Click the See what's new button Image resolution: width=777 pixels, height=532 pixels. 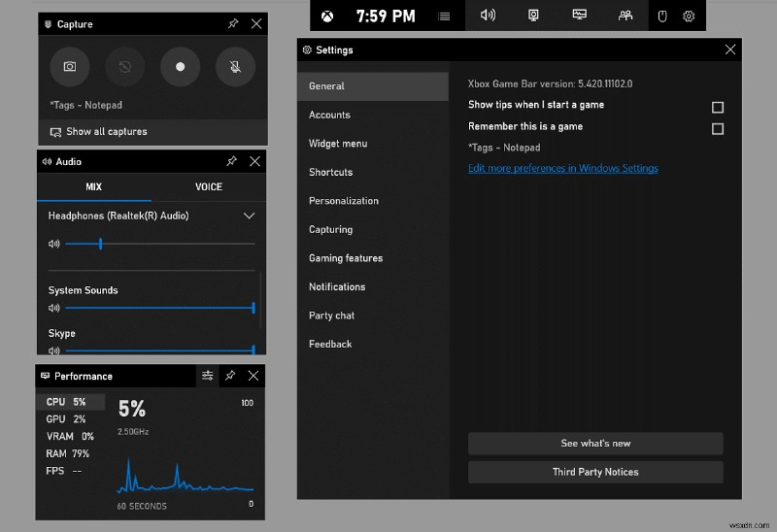pos(595,444)
